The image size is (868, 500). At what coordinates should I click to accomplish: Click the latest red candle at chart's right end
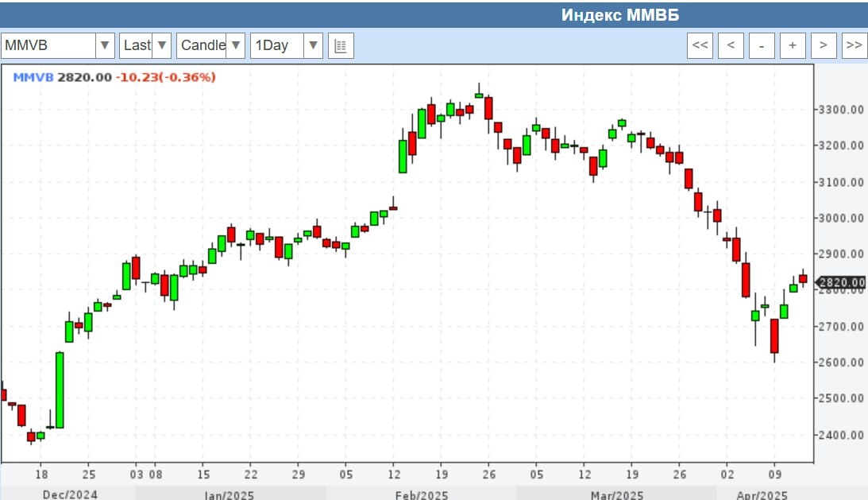coord(803,279)
